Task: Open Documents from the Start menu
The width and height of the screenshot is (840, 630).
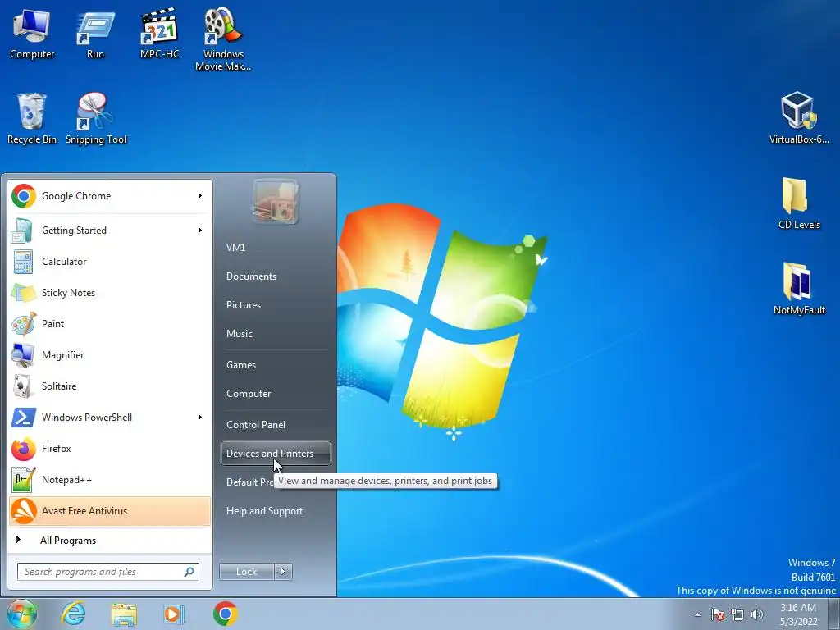Action: pos(276,276)
